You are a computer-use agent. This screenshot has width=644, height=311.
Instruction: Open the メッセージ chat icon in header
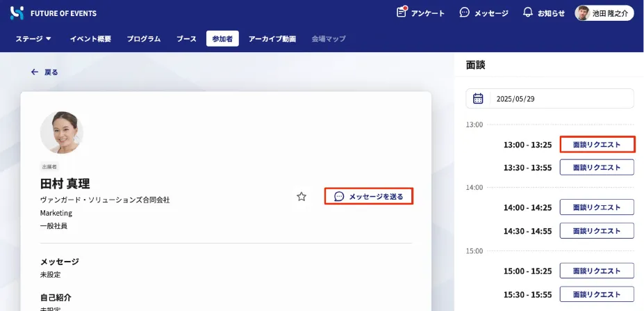coord(465,13)
